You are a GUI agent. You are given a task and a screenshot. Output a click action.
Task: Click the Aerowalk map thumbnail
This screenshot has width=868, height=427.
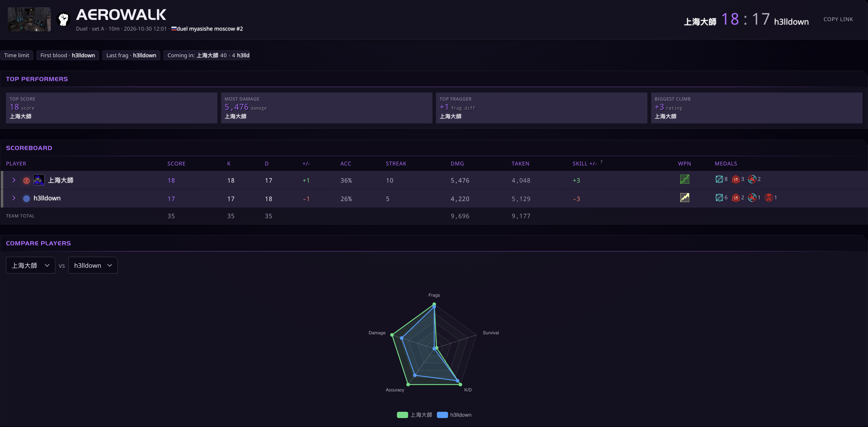29,19
